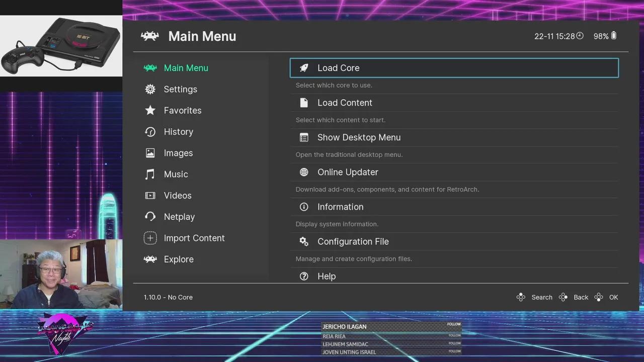Click the '1.10.0 - No Core' status text
The width and height of the screenshot is (644, 362).
(x=168, y=297)
